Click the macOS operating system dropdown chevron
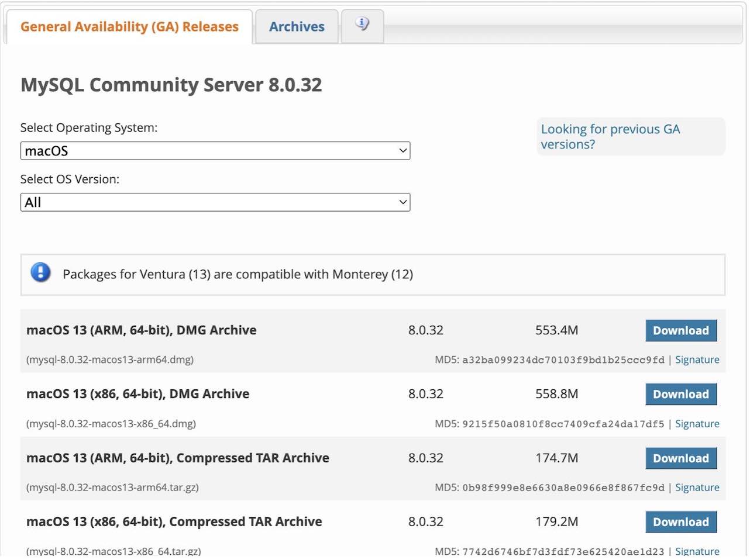 402,151
